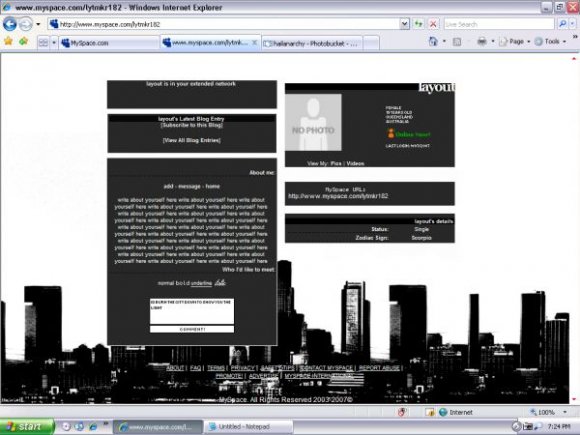Click the View All Blog Entries link

(192, 140)
